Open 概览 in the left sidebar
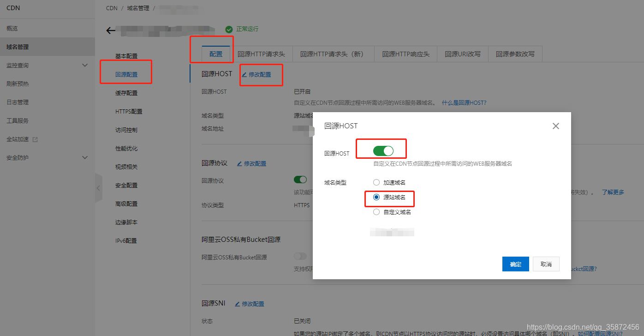Image resolution: width=644 pixels, height=336 pixels. [x=48, y=28]
